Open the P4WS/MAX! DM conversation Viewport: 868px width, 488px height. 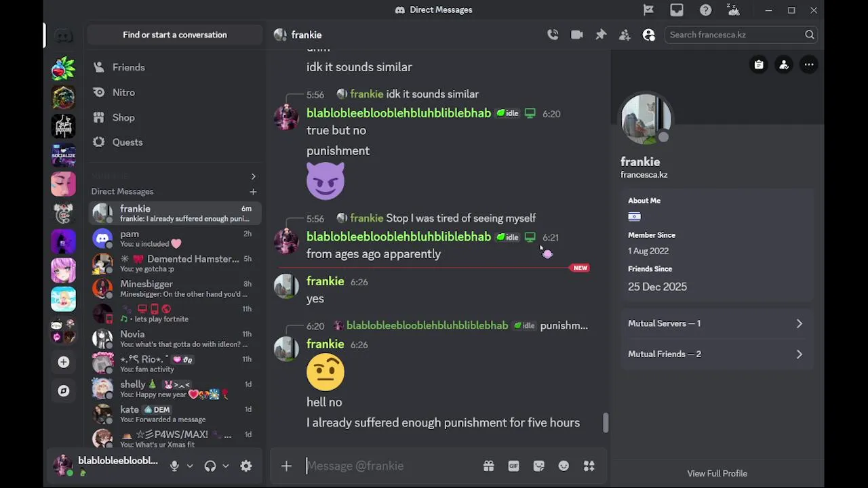point(175,438)
